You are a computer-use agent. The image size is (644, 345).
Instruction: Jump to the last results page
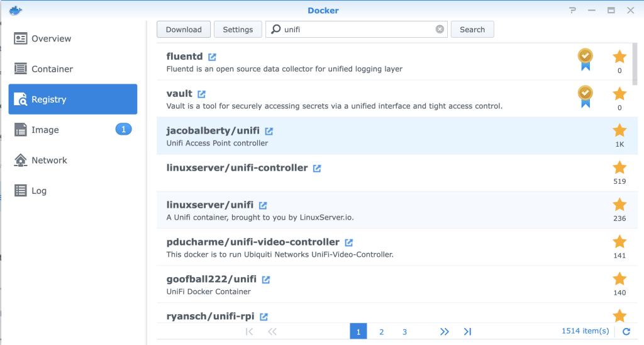coord(467,331)
